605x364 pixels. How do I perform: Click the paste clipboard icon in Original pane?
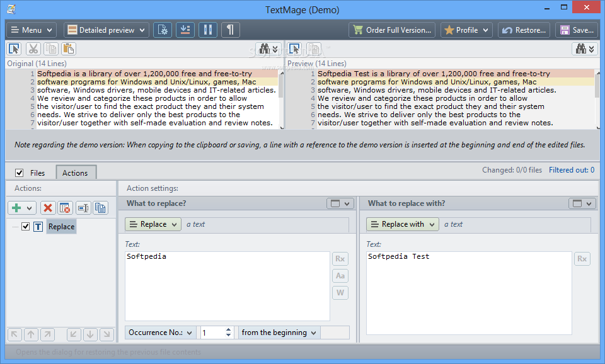click(69, 48)
